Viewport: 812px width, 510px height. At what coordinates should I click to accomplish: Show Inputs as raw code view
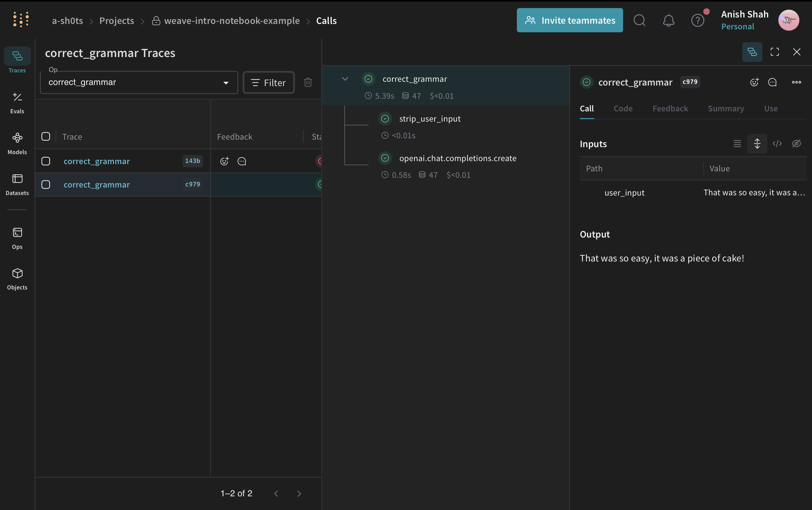coord(777,144)
